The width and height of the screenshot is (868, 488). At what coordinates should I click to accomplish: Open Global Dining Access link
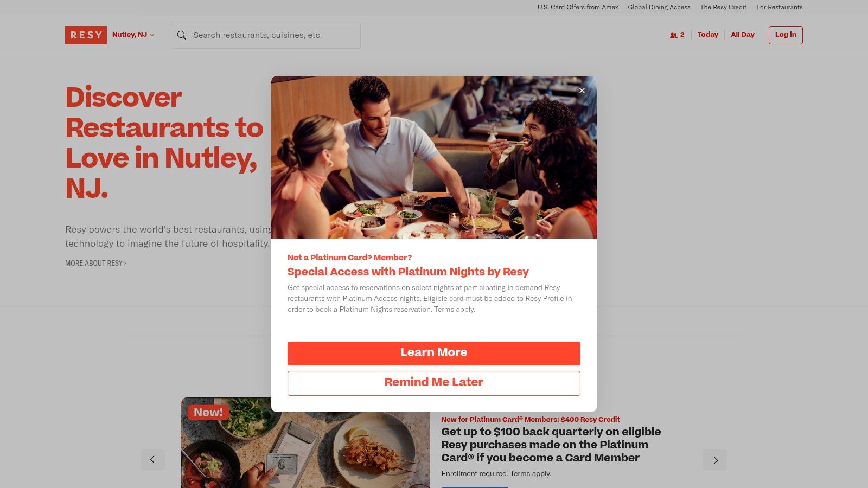(x=659, y=7)
